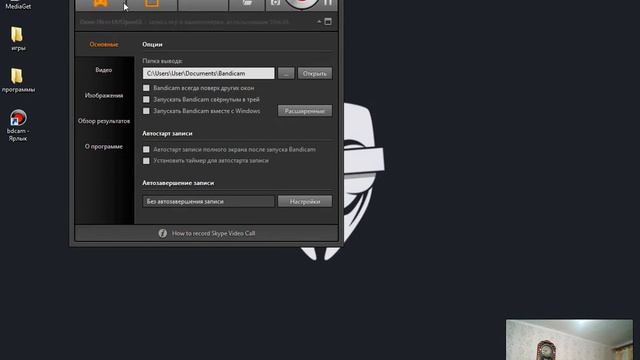Click the webcam preview thumbnail
The image size is (640, 360).
[x=569, y=340]
